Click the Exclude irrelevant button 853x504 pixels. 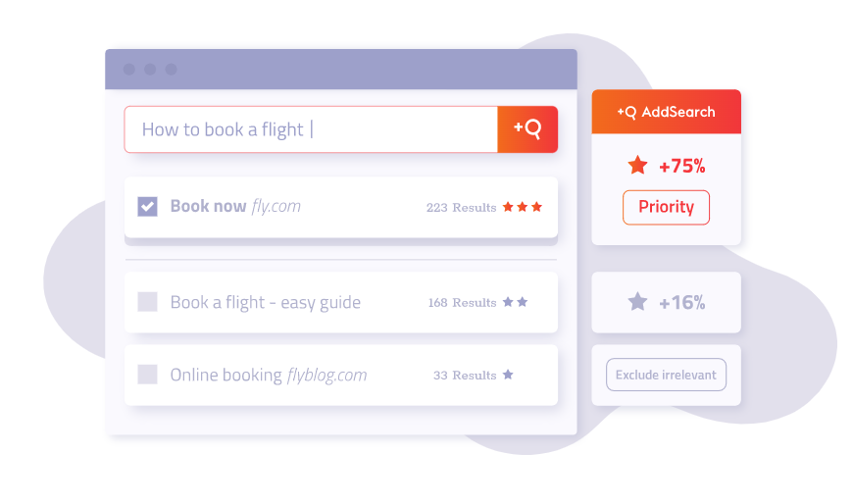667,375
